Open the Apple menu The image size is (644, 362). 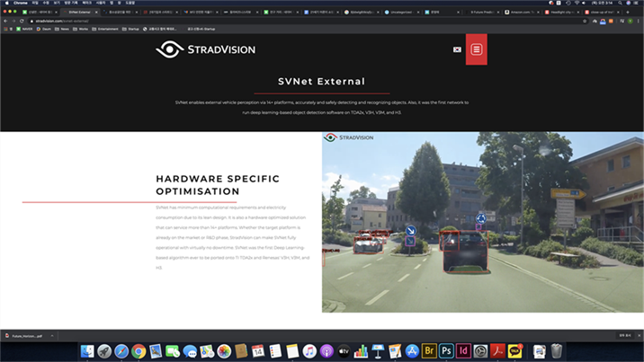pyautogui.click(x=6, y=3)
